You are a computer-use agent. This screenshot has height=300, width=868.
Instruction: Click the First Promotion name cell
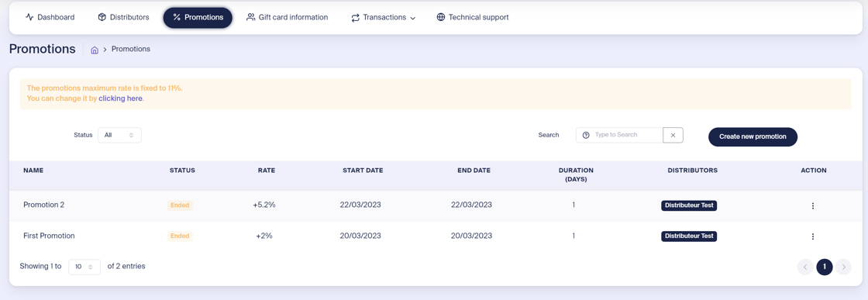point(49,236)
